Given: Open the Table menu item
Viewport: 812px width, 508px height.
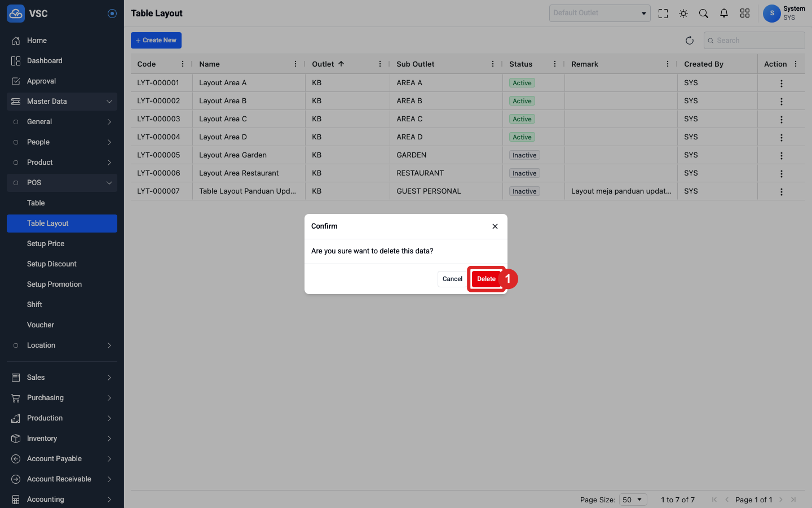Looking at the screenshot, I should (x=62, y=203).
